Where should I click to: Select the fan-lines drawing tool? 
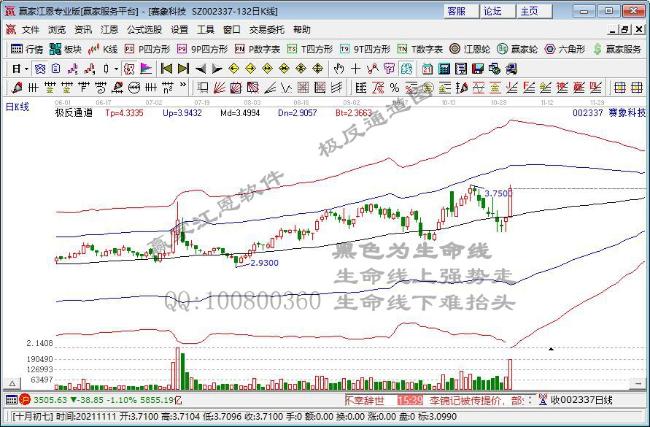(x=219, y=87)
